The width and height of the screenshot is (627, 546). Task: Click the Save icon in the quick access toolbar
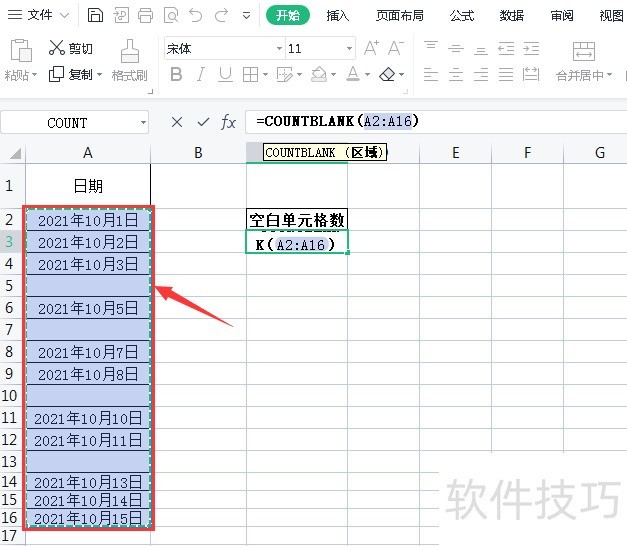(95, 16)
